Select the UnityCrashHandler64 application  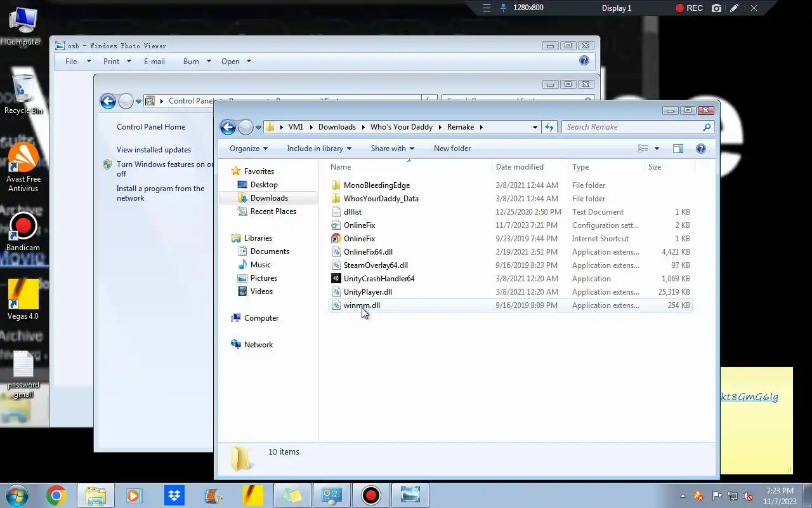pyautogui.click(x=379, y=279)
